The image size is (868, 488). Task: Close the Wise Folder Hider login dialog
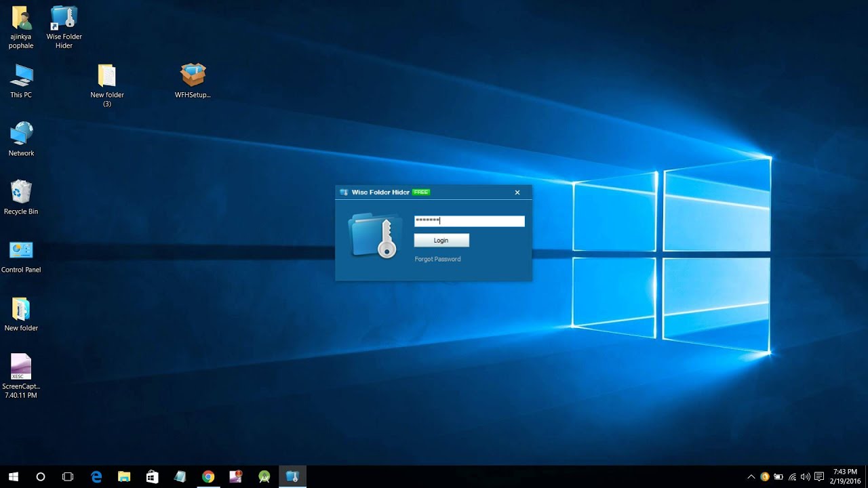point(517,192)
